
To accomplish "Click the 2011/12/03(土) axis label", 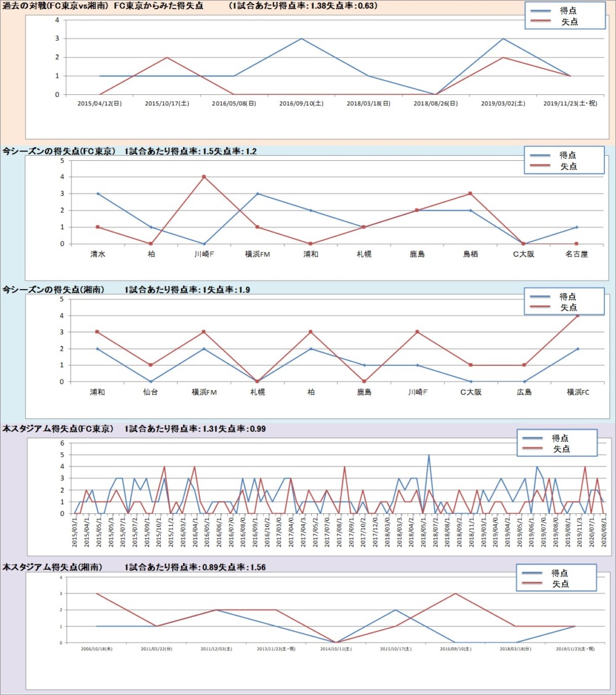I will 216,649.
